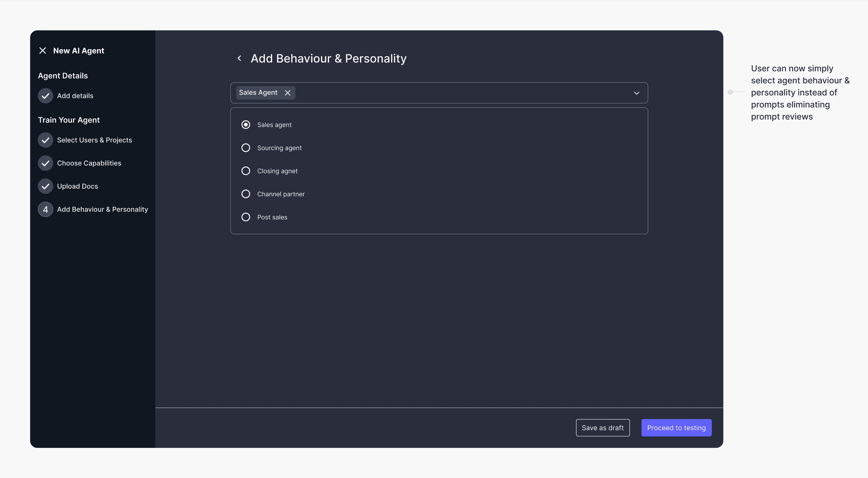Click the Choose Capabilities checkmark icon
The height and width of the screenshot is (478, 868).
pyautogui.click(x=45, y=163)
